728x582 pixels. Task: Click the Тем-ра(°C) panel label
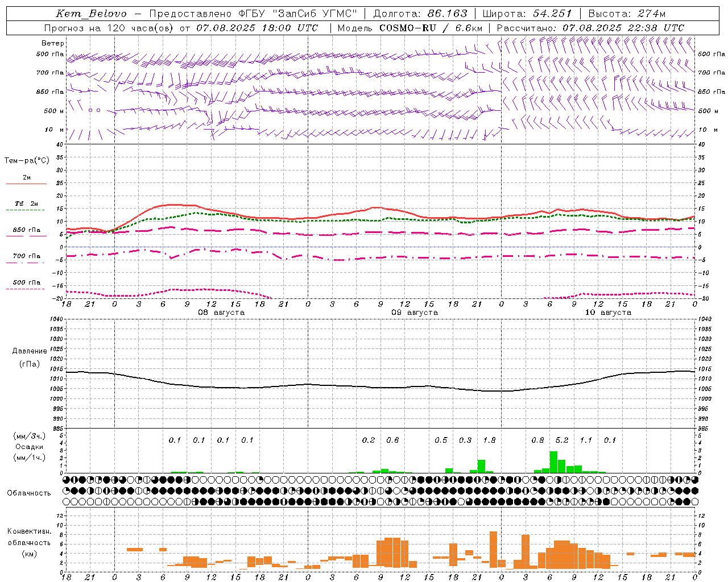(x=27, y=161)
